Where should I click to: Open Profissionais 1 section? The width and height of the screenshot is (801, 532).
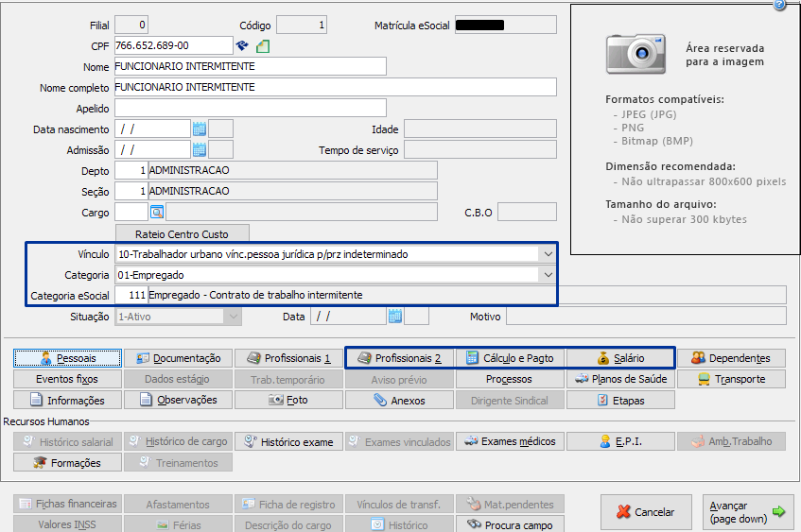pos(288,358)
